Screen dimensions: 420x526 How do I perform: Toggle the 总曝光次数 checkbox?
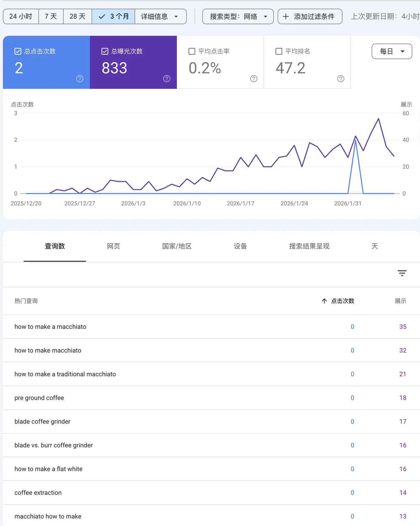[x=105, y=51]
